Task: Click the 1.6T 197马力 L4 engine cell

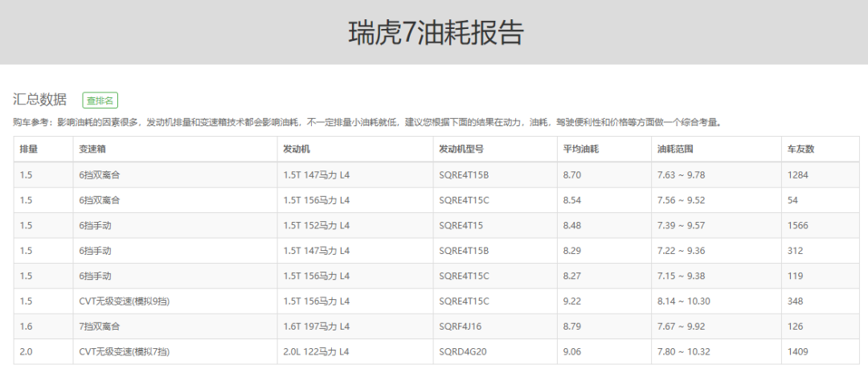Action: click(317, 326)
